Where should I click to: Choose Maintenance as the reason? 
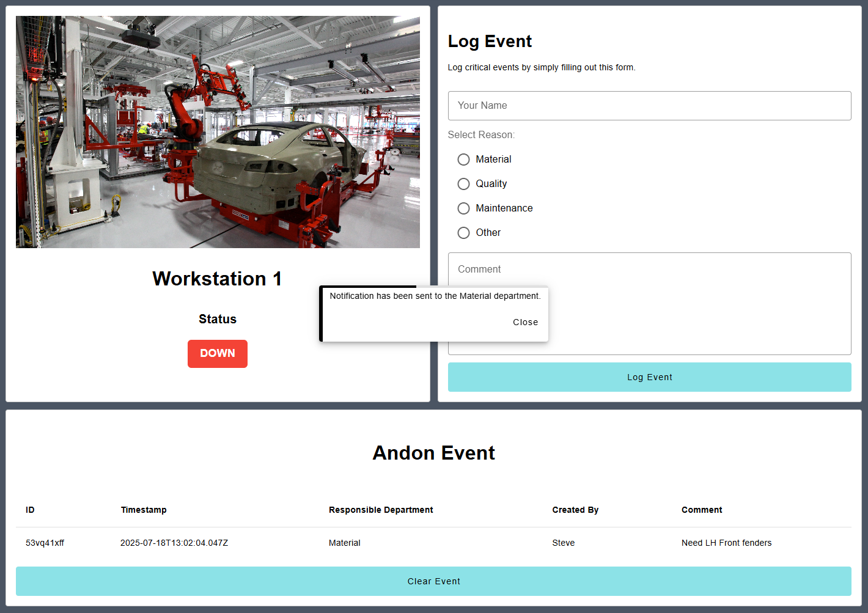click(464, 208)
